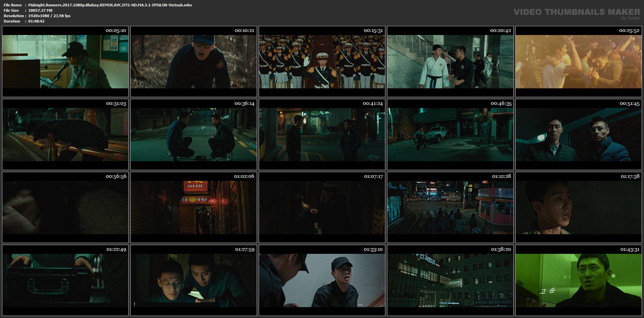Click the resolution value 1920x1080 / 23.98 fps
Image resolution: width=644 pixels, height=318 pixels.
(49, 16)
